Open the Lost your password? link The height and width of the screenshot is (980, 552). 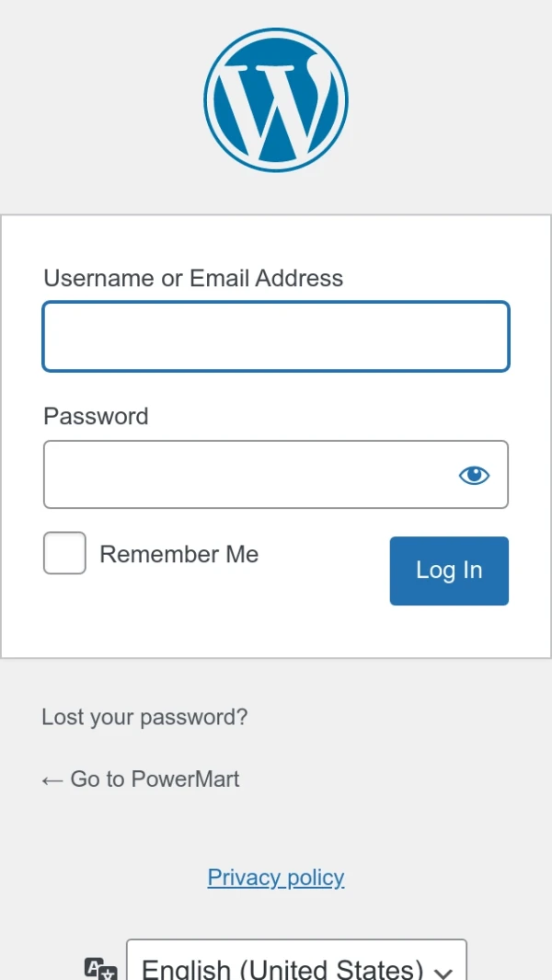(144, 717)
